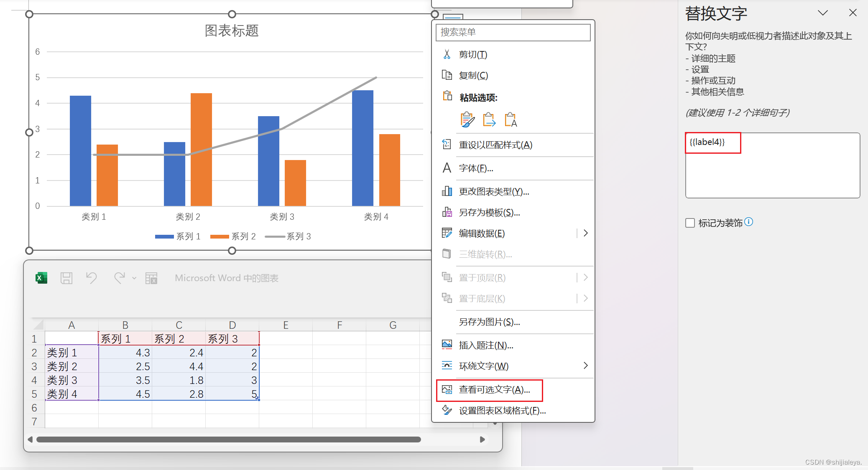
Task: Click the undo arrow in chart data window
Action: [91, 278]
